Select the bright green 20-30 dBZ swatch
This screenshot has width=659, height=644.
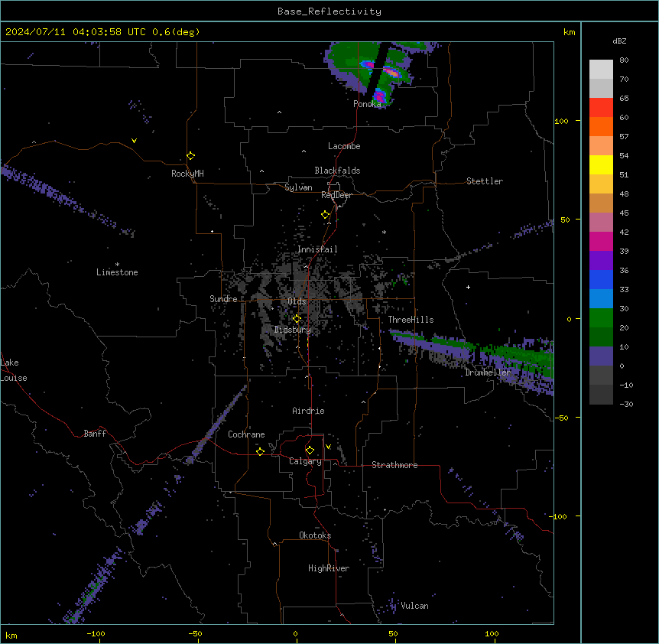(601, 318)
